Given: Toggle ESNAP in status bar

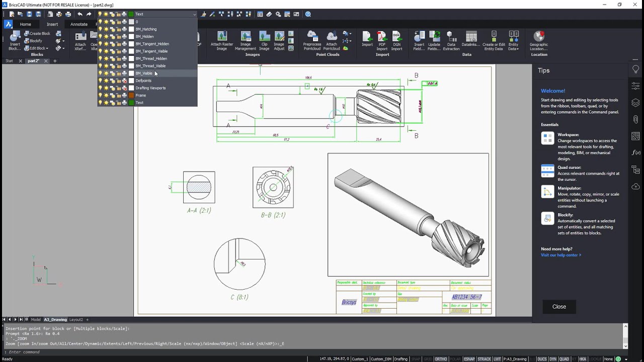Looking at the screenshot, I should pos(469,359).
